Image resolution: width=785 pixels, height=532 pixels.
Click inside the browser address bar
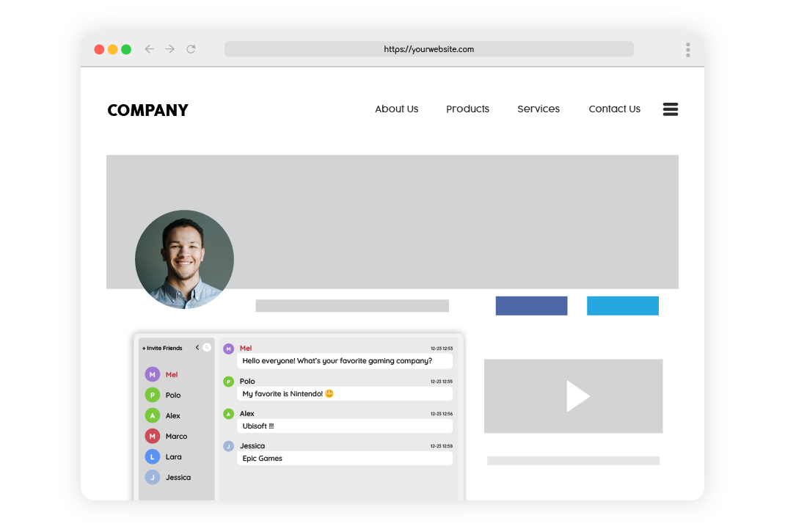[x=429, y=49]
